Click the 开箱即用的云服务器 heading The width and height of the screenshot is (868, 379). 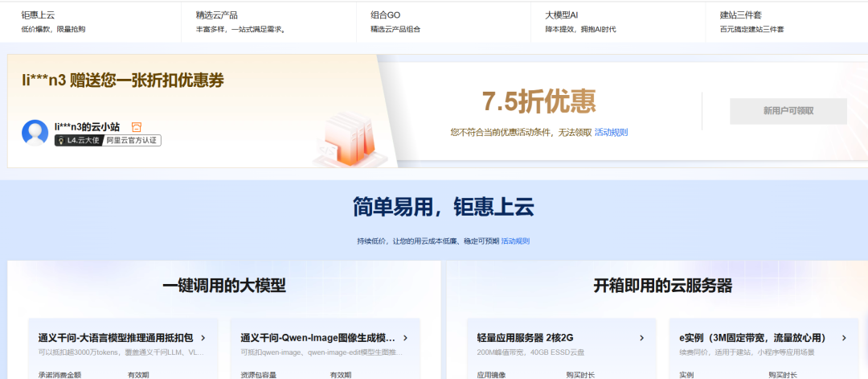(x=662, y=286)
